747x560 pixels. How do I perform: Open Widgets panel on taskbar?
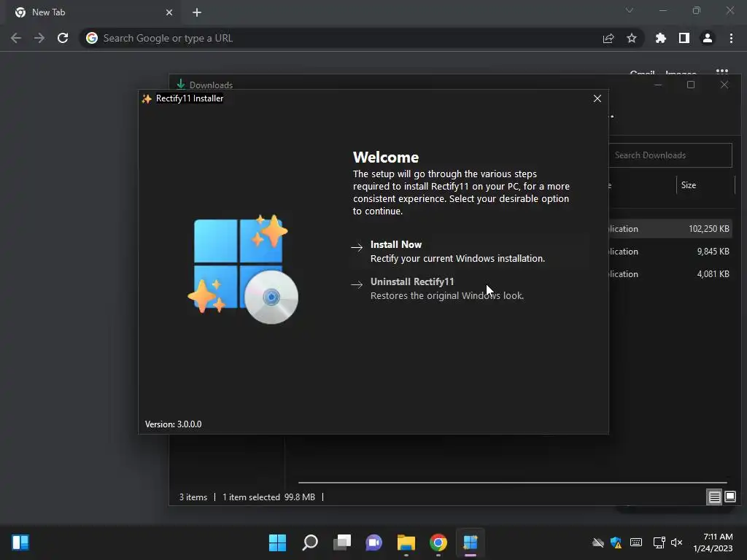coord(20,542)
